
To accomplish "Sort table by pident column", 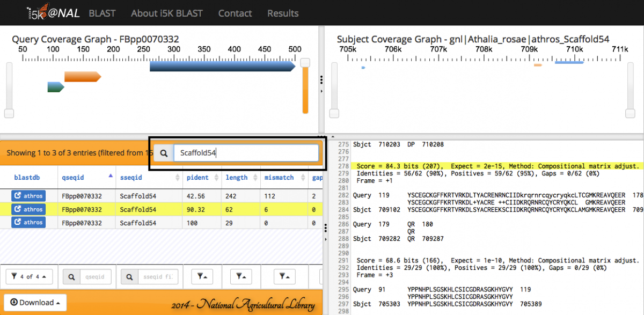I will pos(197,178).
